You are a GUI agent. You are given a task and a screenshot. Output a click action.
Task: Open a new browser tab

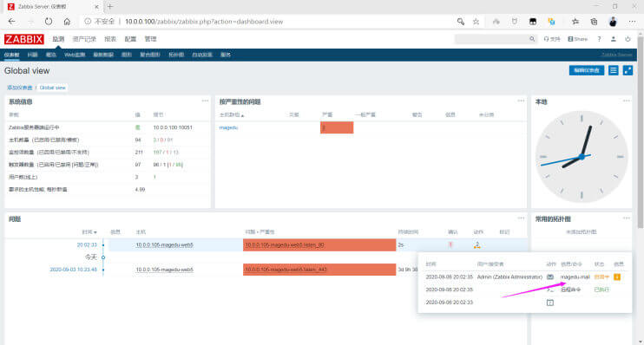(x=109, y=7)
